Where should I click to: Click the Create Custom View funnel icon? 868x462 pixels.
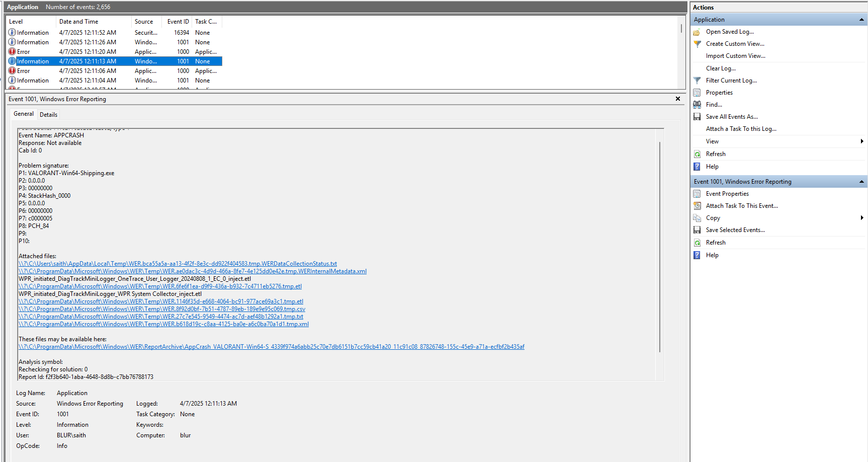click(x=697, y=44)
